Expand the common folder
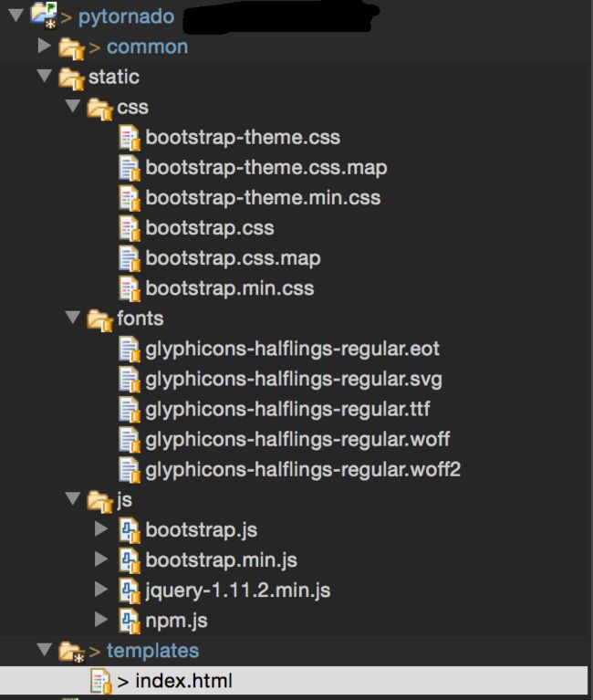This screenshot has height=700, width=593. pyautogui.click(x=44, y=46)
